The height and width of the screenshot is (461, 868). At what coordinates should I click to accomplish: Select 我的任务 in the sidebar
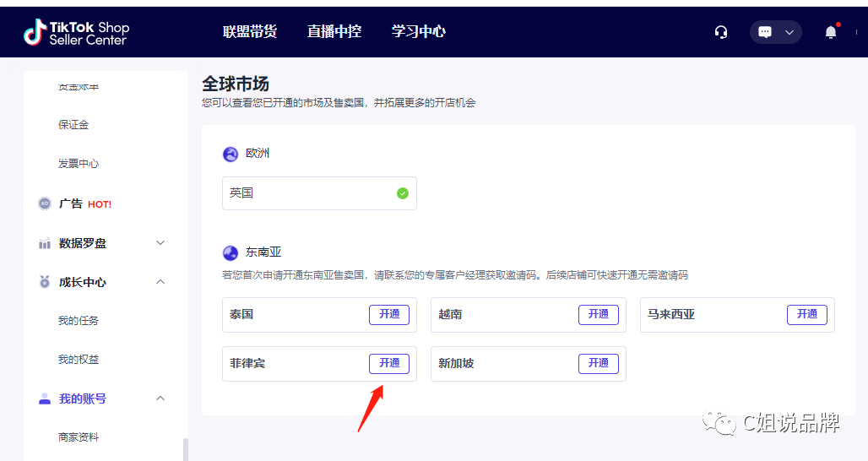(x=79, y=321)
